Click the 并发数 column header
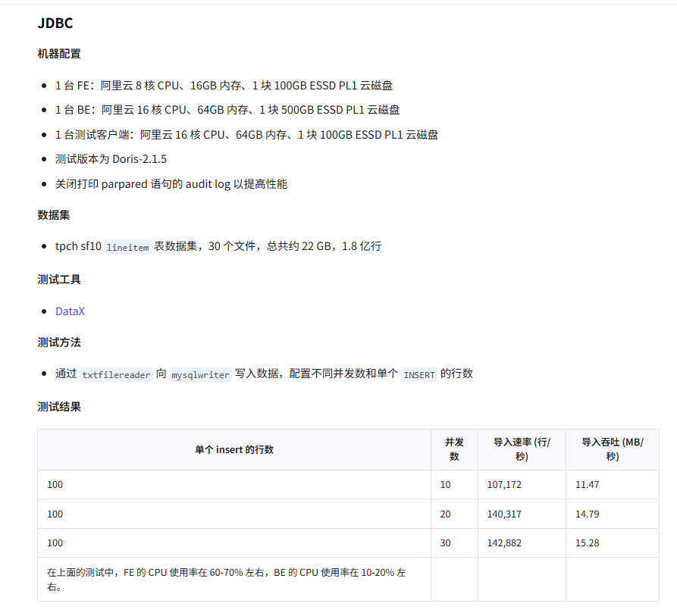Image resolution: width=677 pixels, height=616 pixels. (x=454, y=449)
